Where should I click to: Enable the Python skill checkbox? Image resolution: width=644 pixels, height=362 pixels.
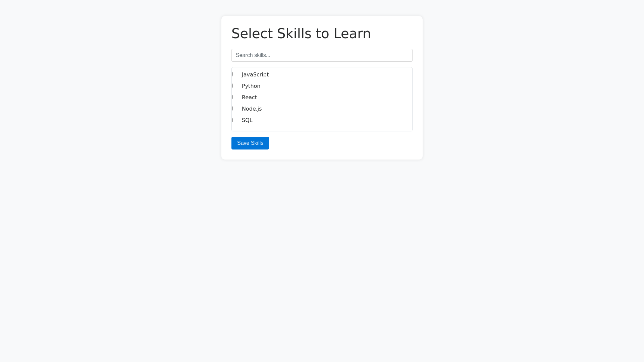pos(232,86)
